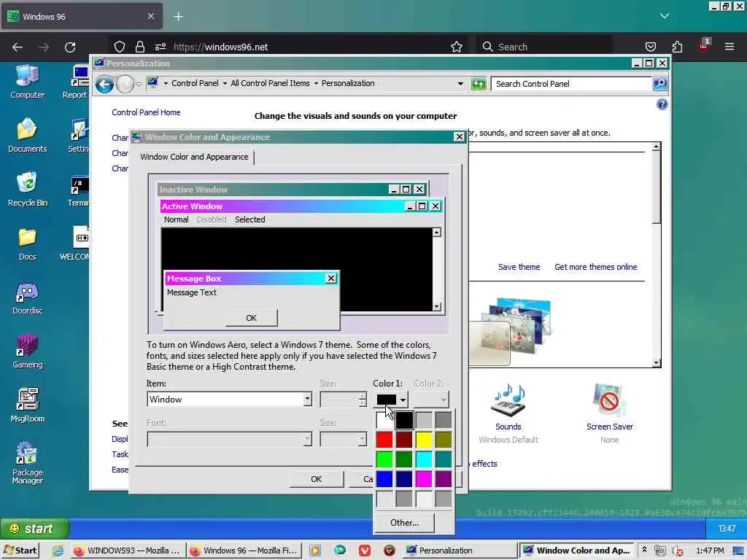Screen dimensions: 747x560
Task: Click the shield tracking protection icon
Action: (119, 47)
